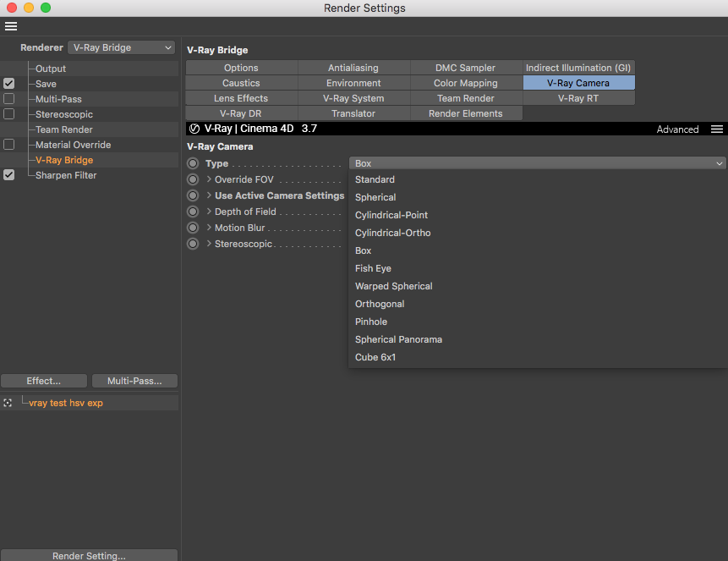Select Cylindrical-Point from the list
Screen dimensions: 728x561
(538, 215)
